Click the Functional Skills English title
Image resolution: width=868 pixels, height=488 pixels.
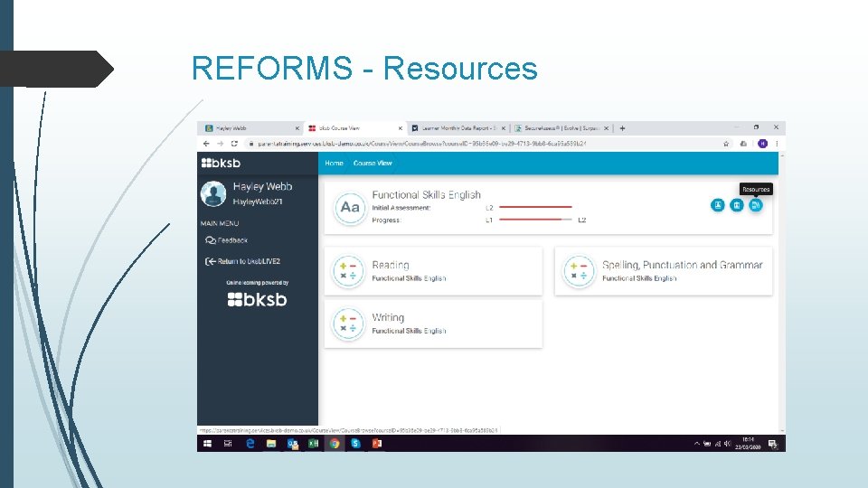pyautogui.click(x=426, y=195)
